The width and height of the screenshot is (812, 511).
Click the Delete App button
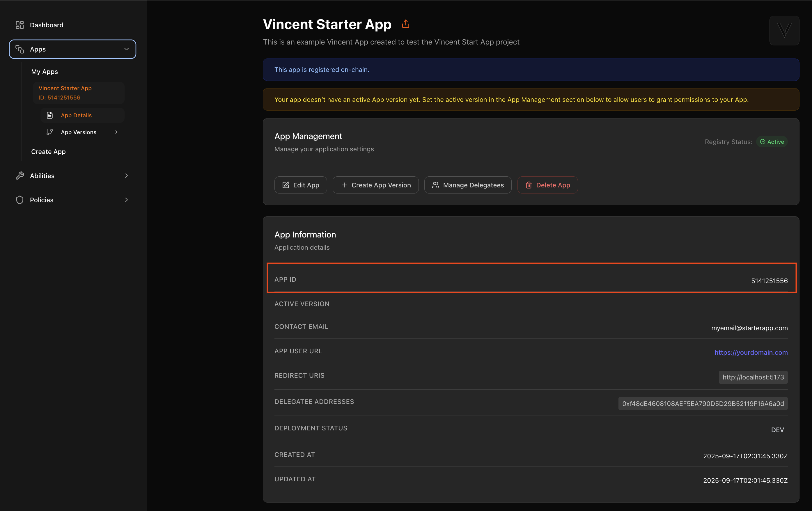[547, 185]
